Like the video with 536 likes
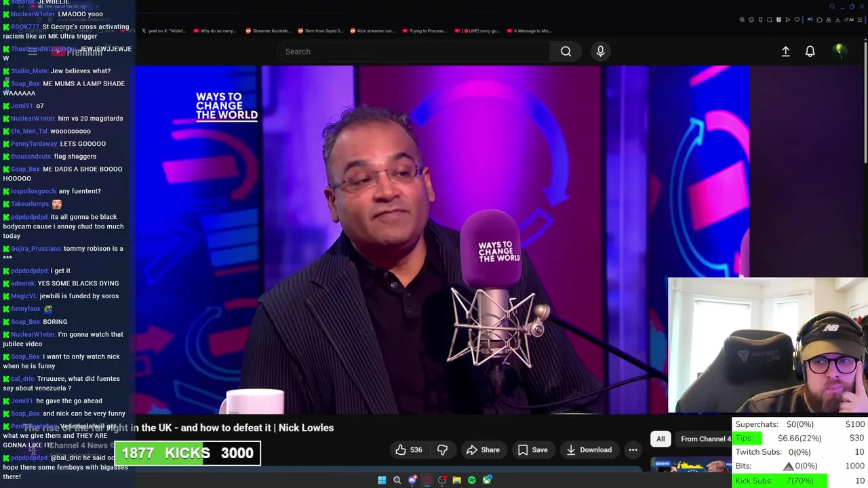This screenshot has height=488, width=868. pos(408,450)
